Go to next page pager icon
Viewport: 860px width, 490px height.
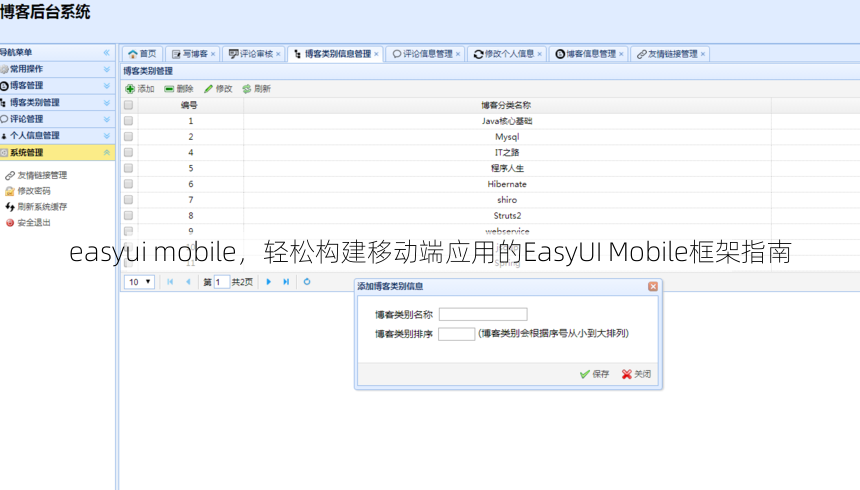tap(269, 281)
